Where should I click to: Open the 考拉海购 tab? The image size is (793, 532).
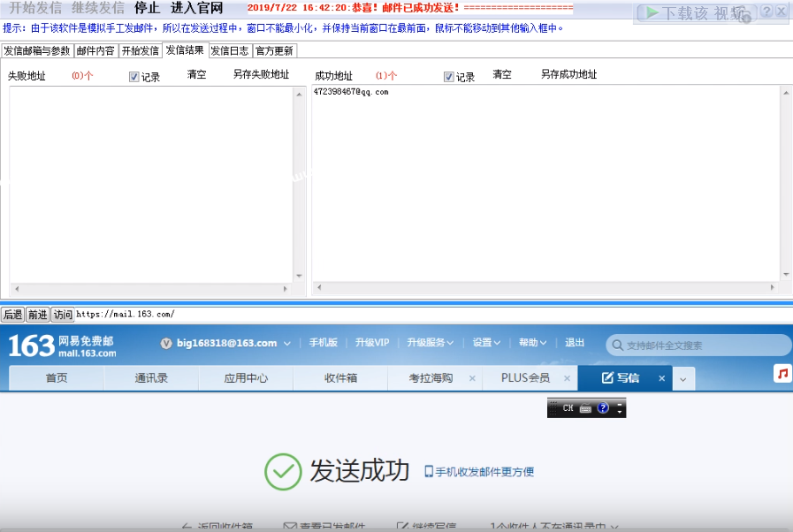coord(431,378)
